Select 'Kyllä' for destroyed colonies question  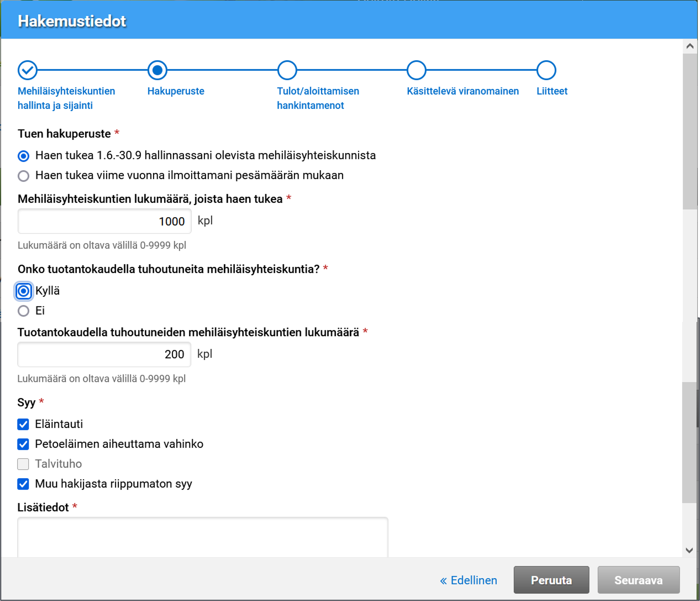coord(23,291)
